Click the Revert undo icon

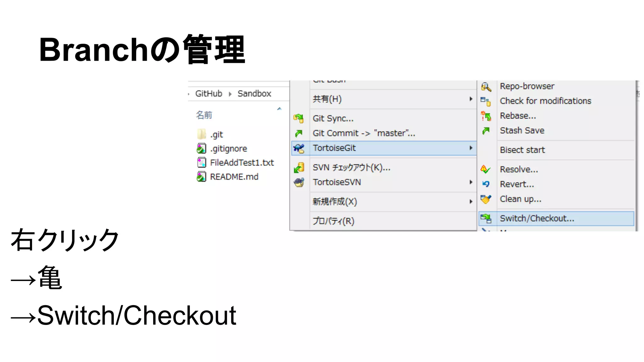(x=486, y=184)
